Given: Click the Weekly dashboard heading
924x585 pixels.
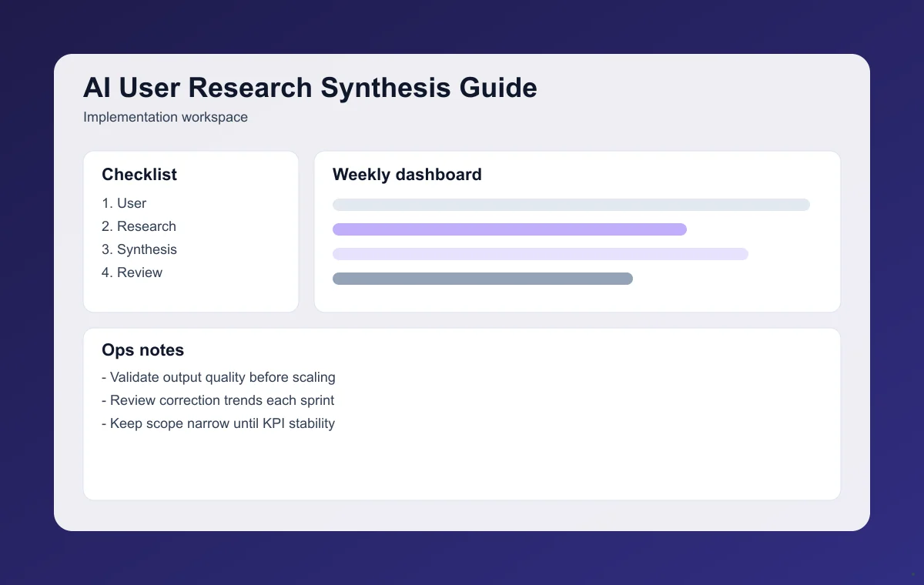Looking at the screenshot, I should tap(407, 175).
